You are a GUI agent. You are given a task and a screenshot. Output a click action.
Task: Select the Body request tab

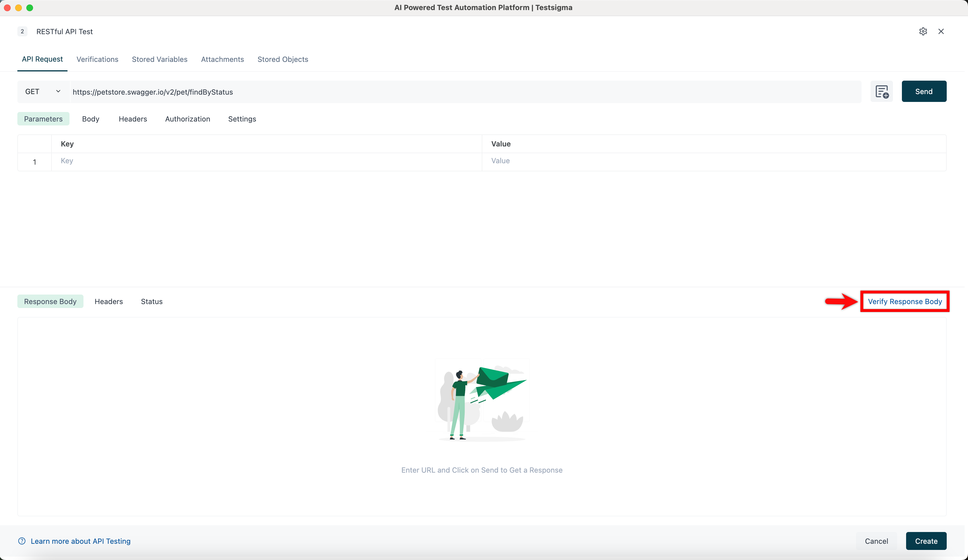point(91,119)
